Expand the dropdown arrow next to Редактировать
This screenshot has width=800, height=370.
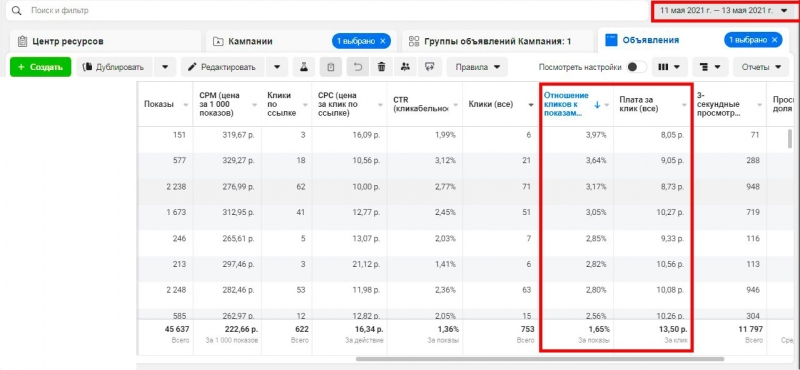[x=277, y=67]
